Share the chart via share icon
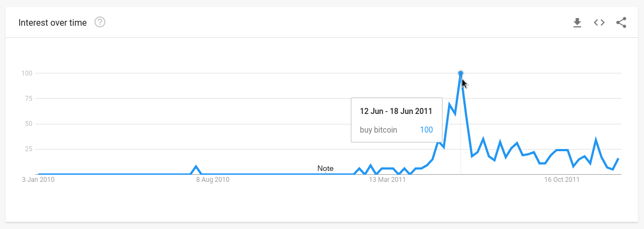The width and height of the screenshot is (644, 229). (621, 22)
